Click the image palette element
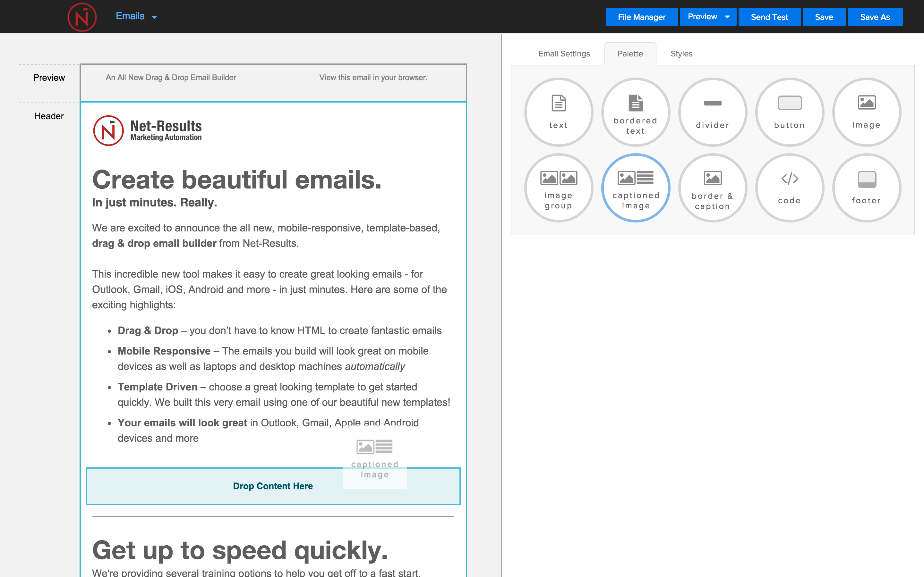Viewport: 924px width, 577px height. [x=866, y=112]
